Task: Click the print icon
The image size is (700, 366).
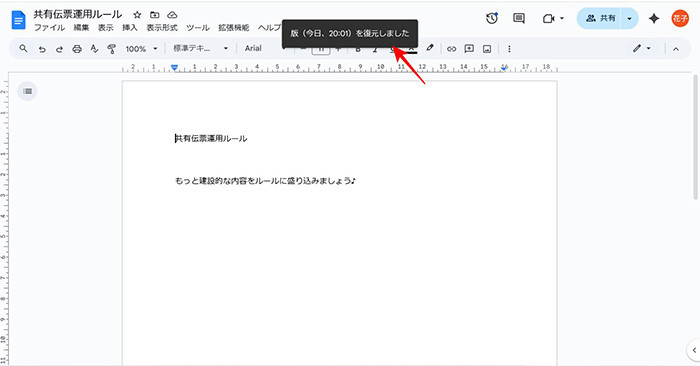Action: [77, 49]
